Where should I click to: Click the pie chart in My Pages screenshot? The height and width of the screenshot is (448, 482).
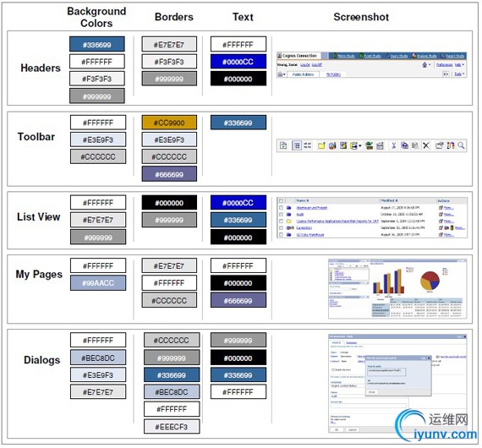pyautogui.click(x=430, y=281)
